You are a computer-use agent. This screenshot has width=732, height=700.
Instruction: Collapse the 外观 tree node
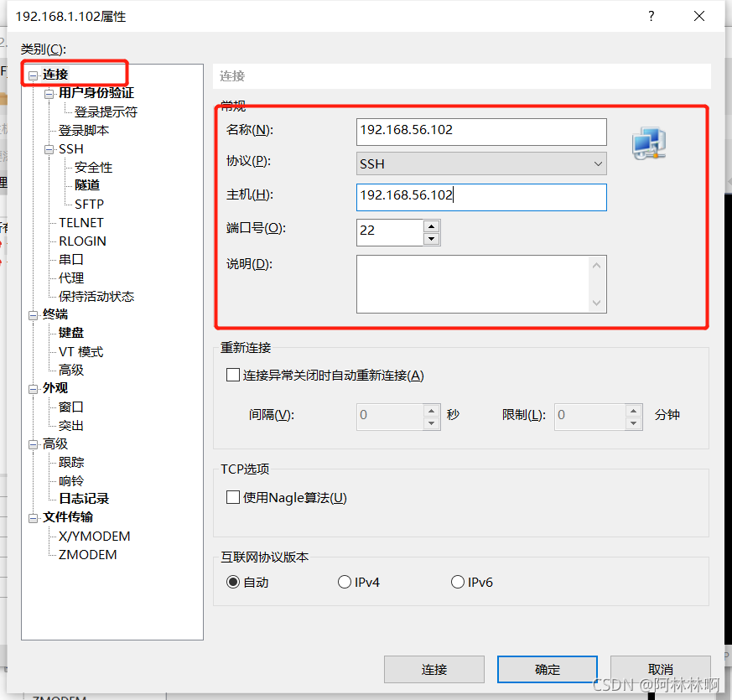pyautogui.click(x=34, y=389)
